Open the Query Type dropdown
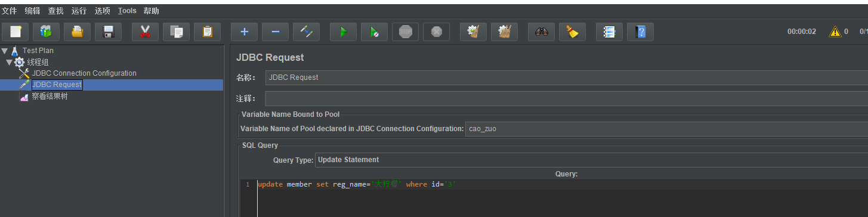868x217 pixels. 591,160
